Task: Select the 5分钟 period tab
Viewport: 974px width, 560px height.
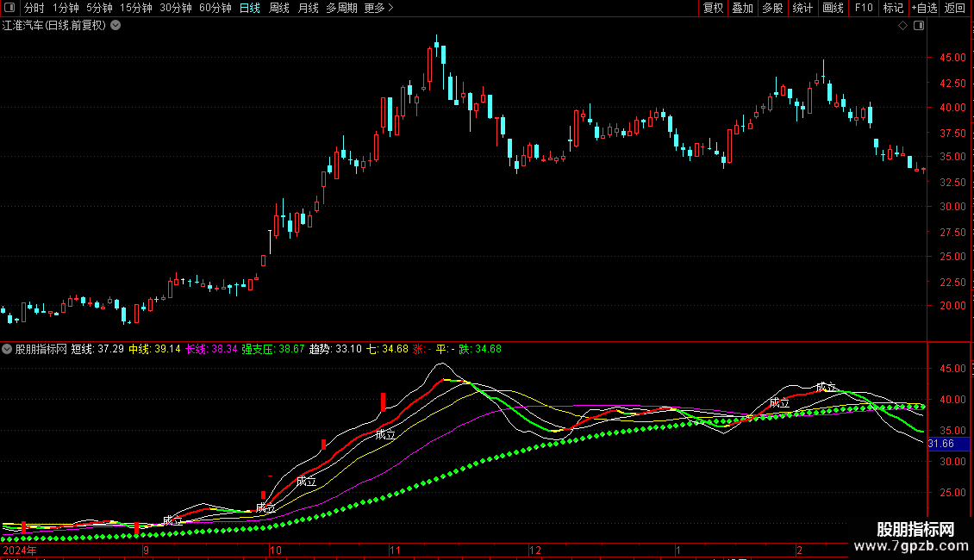Action: [99, 8]
